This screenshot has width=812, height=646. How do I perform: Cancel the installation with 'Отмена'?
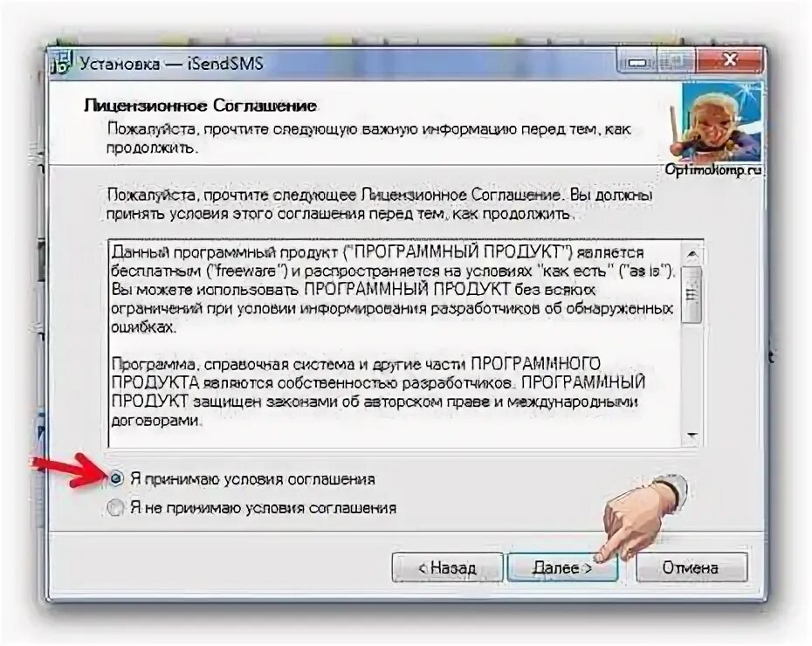691,567
